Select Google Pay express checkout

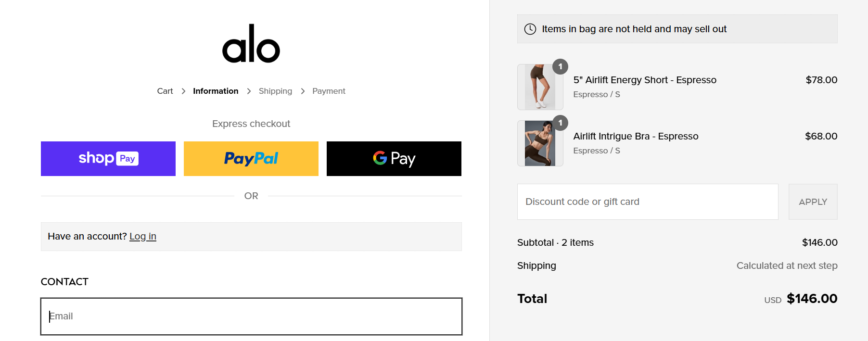[394, 159]
